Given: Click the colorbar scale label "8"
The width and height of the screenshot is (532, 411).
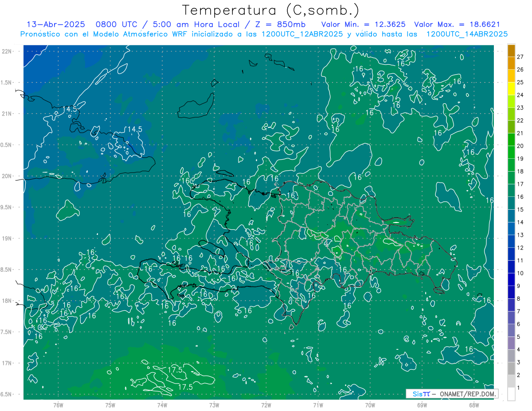Looking at the screenshot, I should [x=519, y=298].
